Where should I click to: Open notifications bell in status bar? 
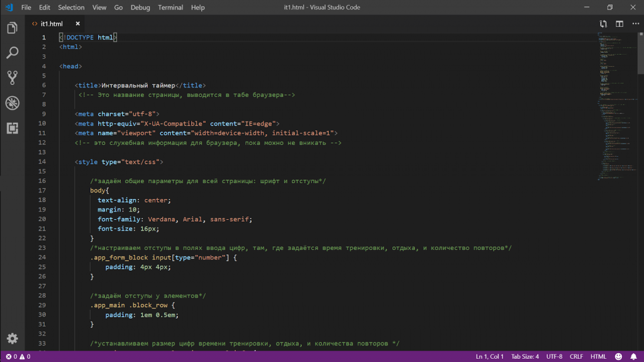[x=633, y=356]
